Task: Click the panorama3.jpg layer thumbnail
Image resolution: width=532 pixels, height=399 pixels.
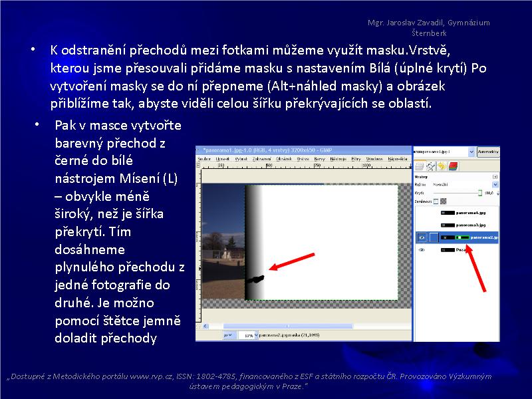Action: [x=448, y=225]
